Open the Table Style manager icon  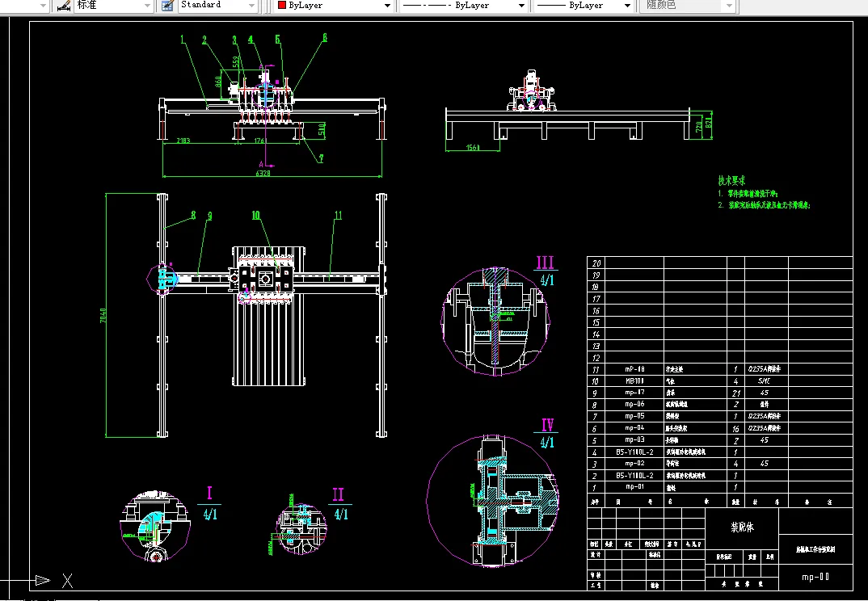[166, 6]
